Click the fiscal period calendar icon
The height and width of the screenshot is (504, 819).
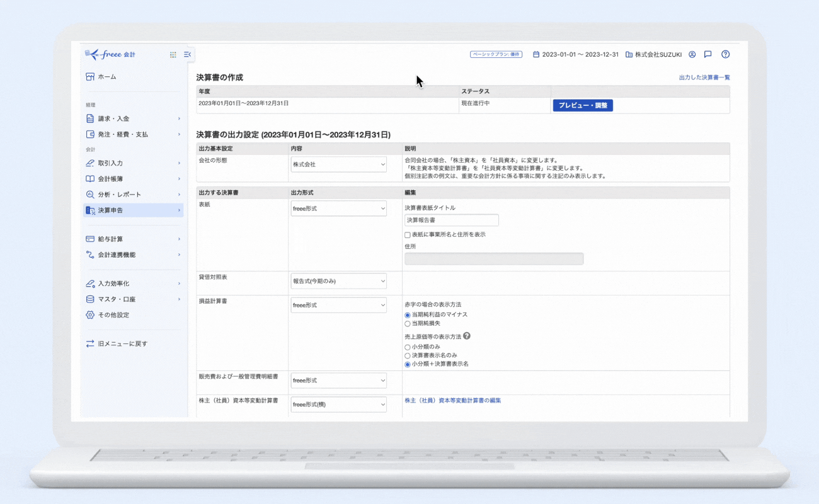pos(536,55)
